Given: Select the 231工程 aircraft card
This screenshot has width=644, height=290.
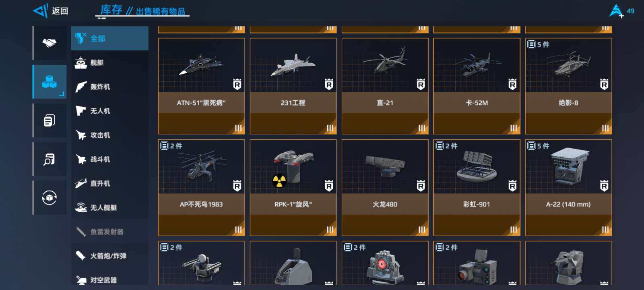Looking at the screenshot, I should pyautogui.click(x=293, y=86).
